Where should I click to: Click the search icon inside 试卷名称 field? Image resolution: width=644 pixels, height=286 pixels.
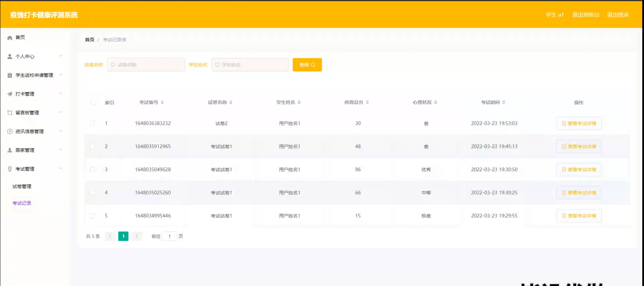[113, 65]
